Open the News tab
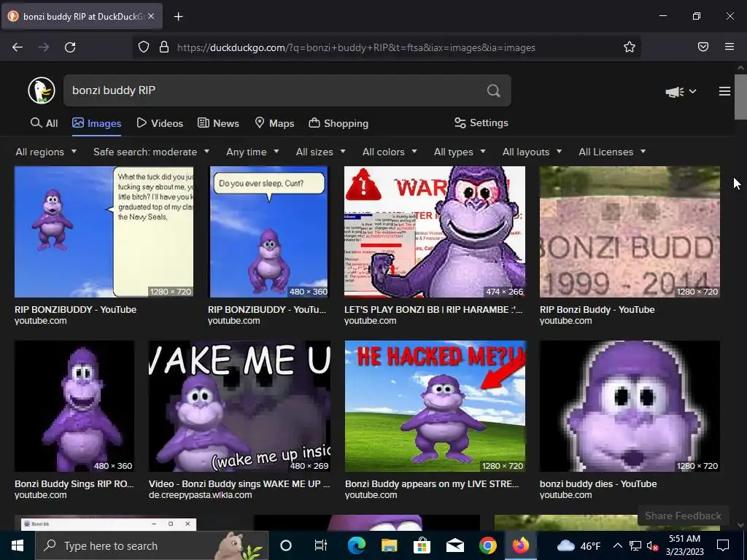The image size is (747, 560). (x=219, y=123)
